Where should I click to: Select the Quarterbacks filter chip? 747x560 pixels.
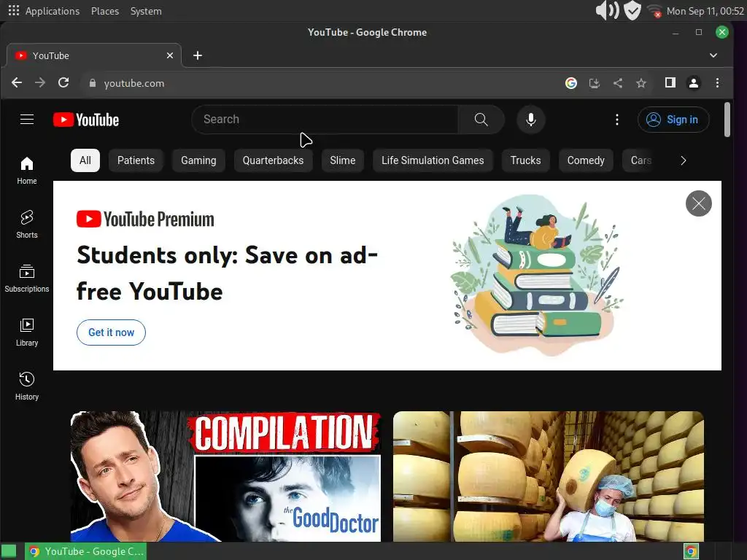coord(273,160)
